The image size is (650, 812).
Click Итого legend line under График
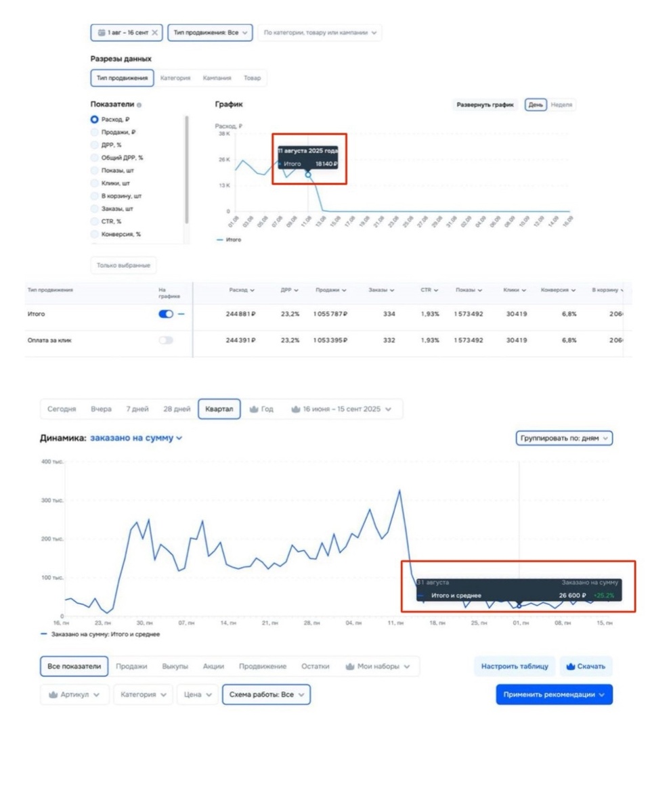click(227, 240)
